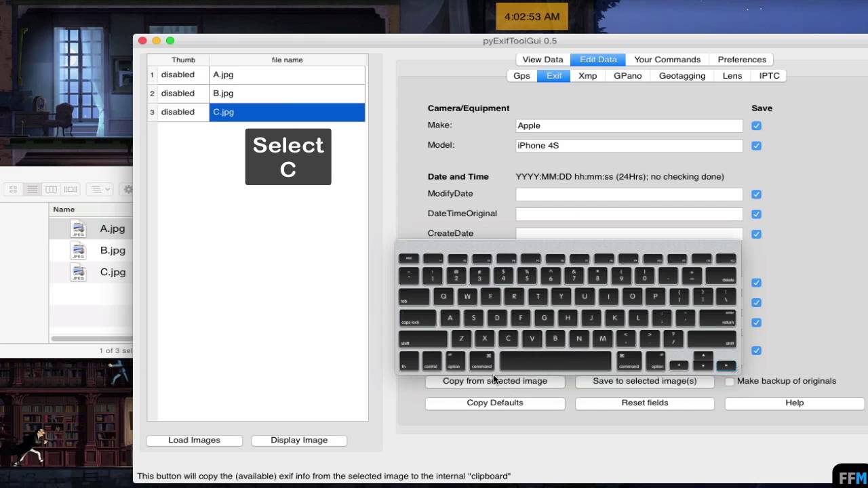This screenshot has height=488, width=868.
Task: Toggle the Save checkbox for Model
Action: tap(756, 146)
